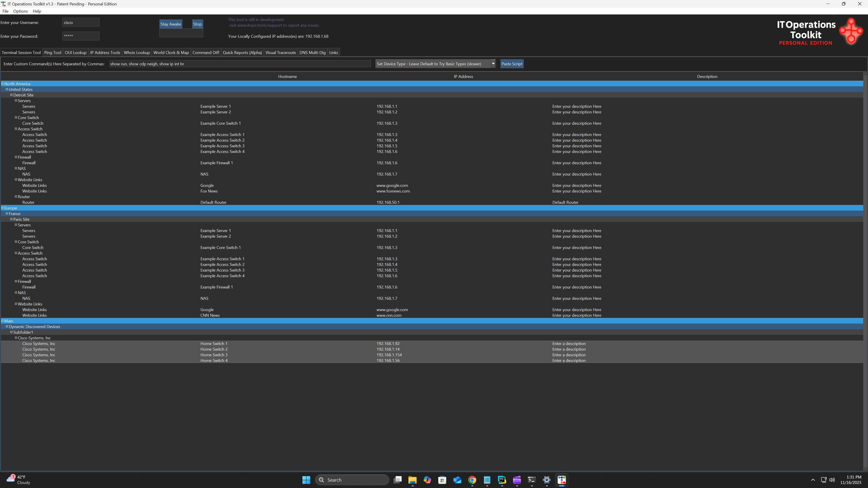Select the Visual Traceroute tab

280,52
